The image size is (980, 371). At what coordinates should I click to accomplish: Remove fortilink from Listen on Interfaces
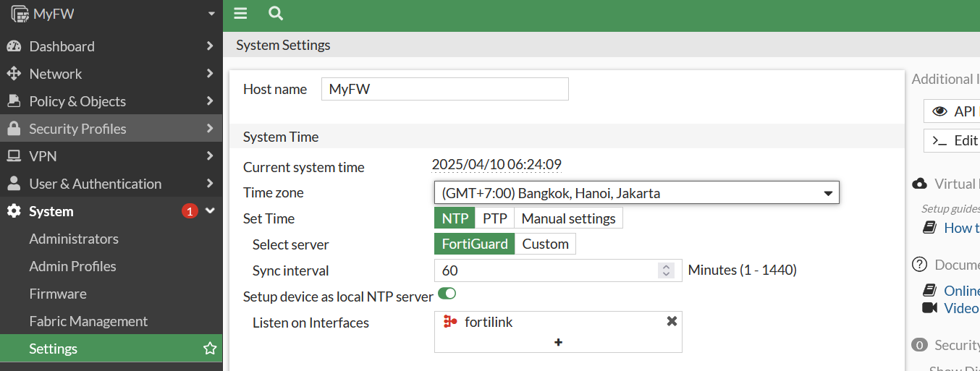[x=672, y=321]
